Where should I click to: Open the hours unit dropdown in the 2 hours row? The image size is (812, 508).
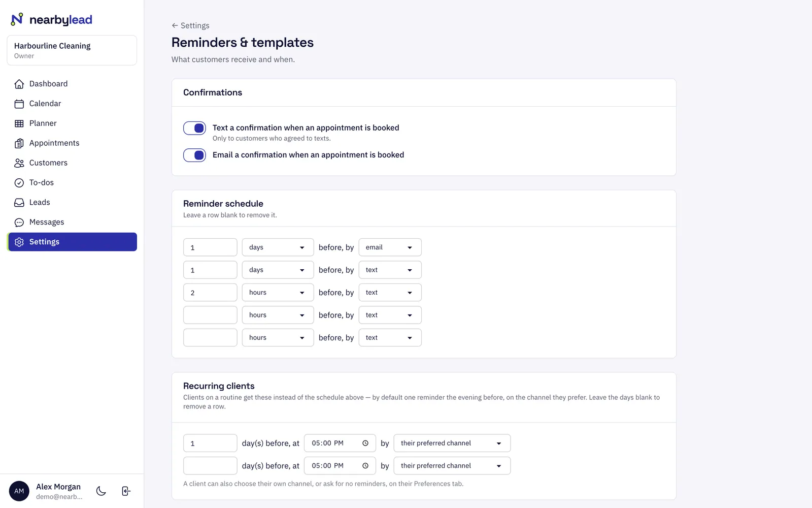278,293
